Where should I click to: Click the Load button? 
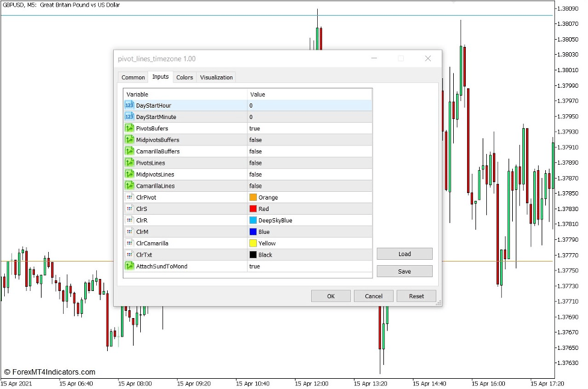click(404, 254)
